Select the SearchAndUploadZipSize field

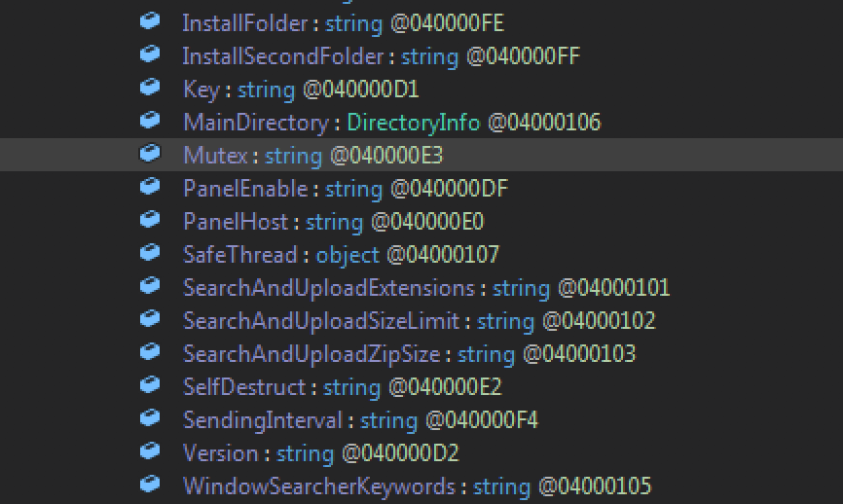click(311, 354)
